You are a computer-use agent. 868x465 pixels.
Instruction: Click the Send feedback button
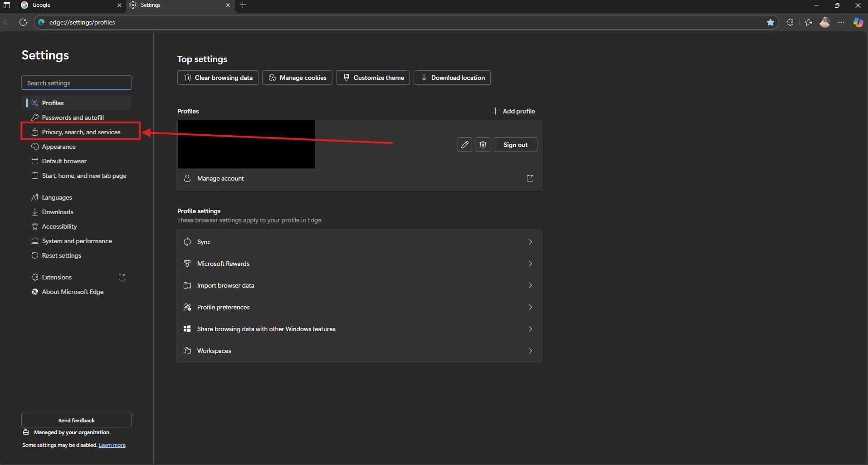76,420
